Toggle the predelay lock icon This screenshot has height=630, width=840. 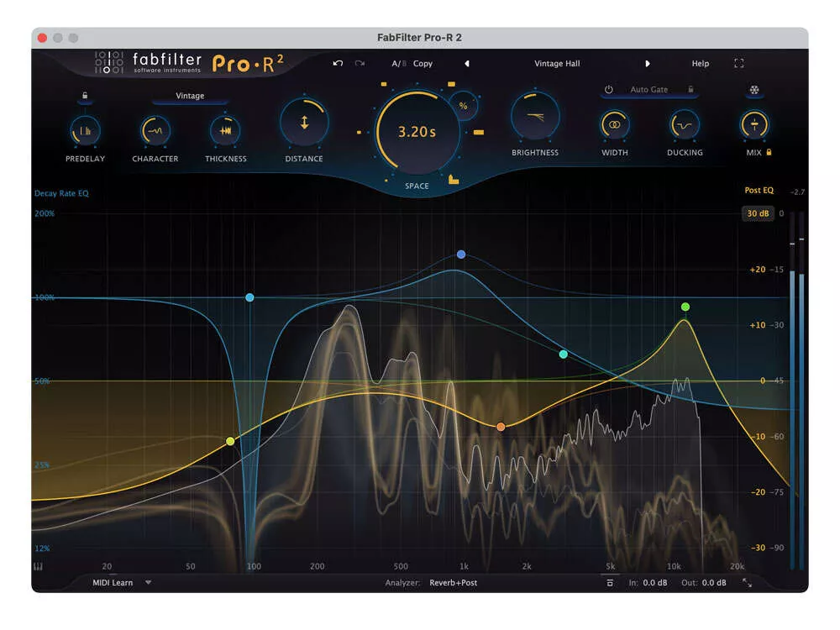point(85,96)
